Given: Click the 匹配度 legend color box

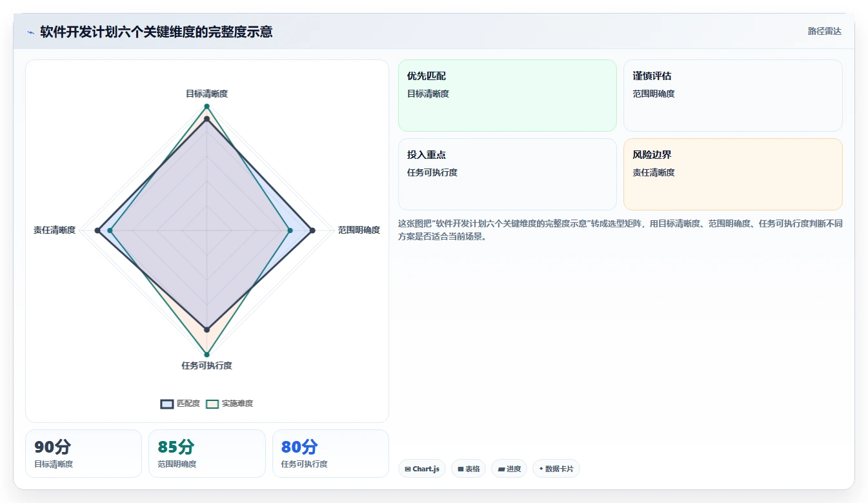Looking at the screenshot, I should pyautogui.click(x=167, y=404).
